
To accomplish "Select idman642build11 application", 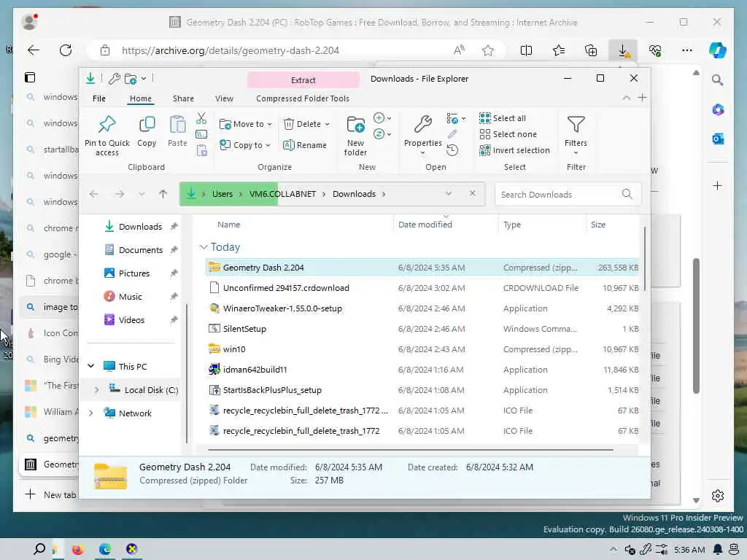I will click(422, 370).
